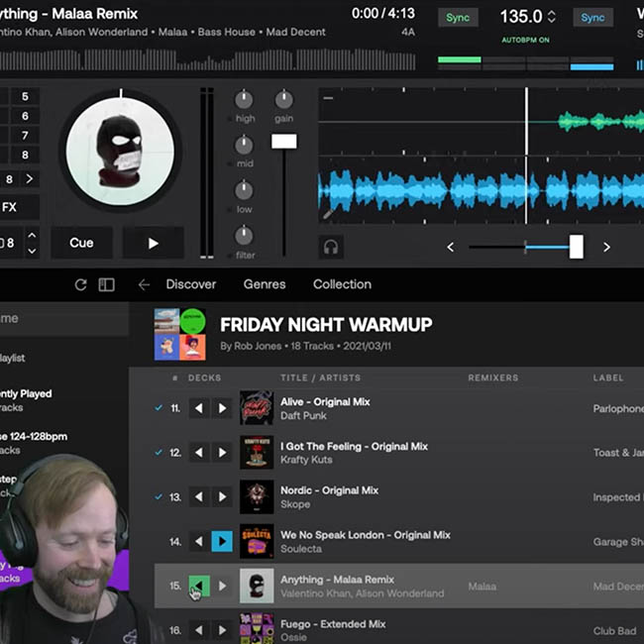The width and height of the screenshot is (644, 644).
Task: Click artist name Krafty Kuts
Action: pyautogui.click(x=306, y=460)
